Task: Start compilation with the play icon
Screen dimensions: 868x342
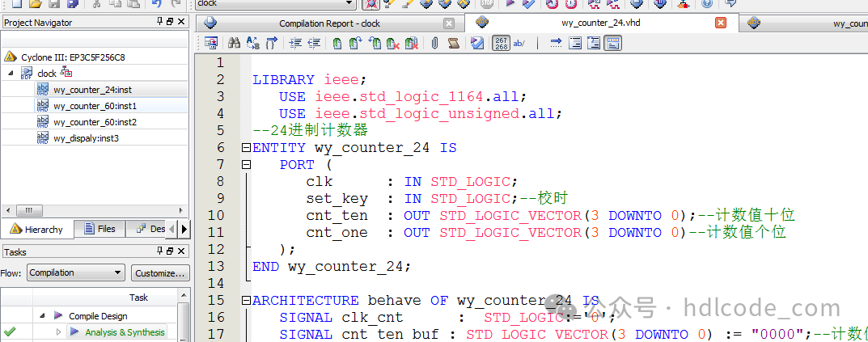Action: pos(510,3)
